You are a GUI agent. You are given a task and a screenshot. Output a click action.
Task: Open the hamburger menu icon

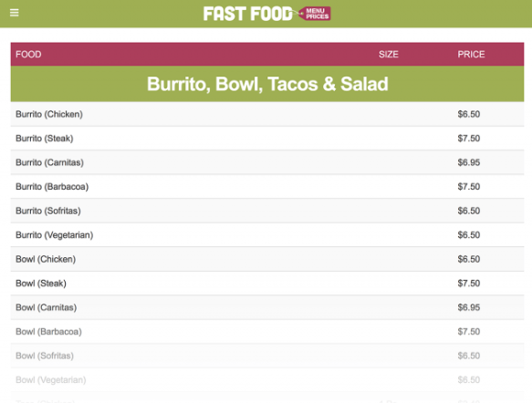15,13
